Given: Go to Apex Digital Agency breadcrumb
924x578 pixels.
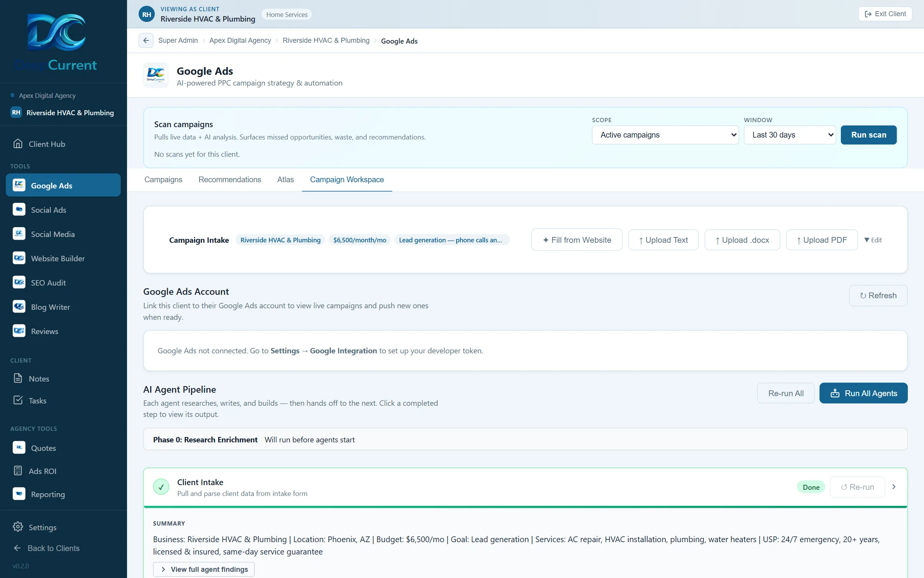Looking at the screenshot, I should click(240, 40).
